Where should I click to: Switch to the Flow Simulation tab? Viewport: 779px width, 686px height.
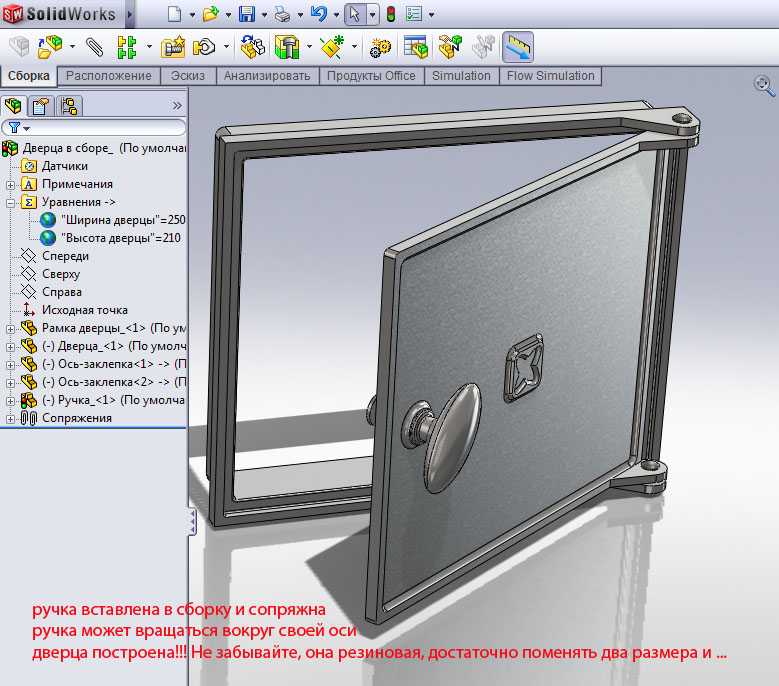(x=550, y=76)
